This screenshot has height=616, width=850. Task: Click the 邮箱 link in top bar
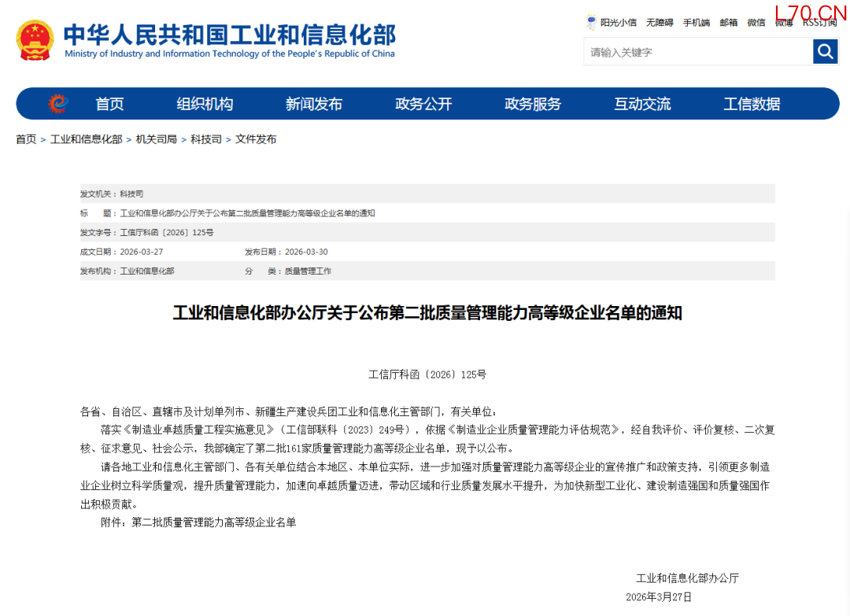pos(729,23)
